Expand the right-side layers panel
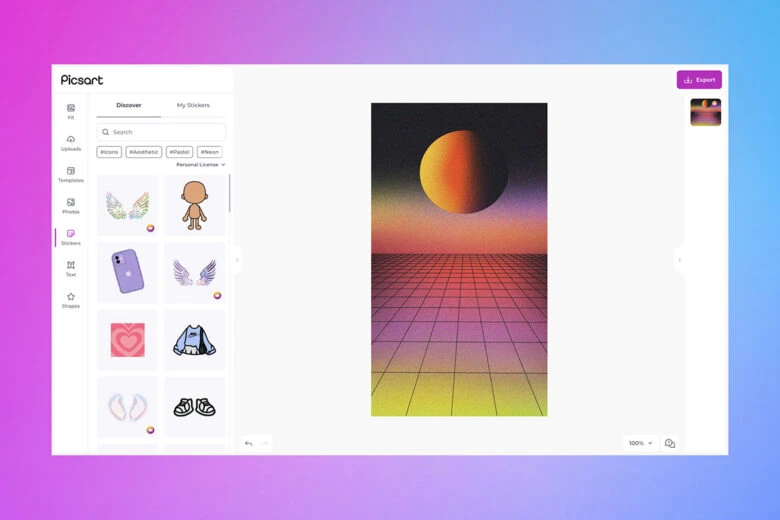This screenshot has width=780, height=520. pos(679,260)
